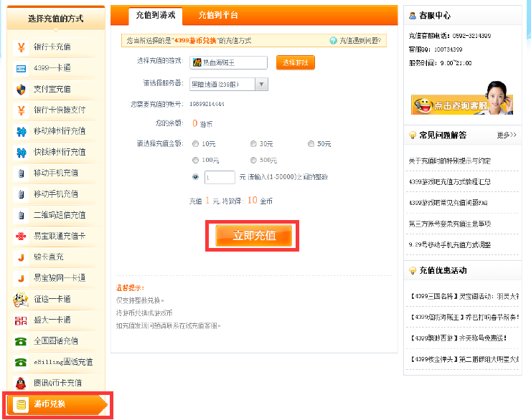
Task: Select 银行卡快捷支付 yen icon
Action: click(21, 110)
